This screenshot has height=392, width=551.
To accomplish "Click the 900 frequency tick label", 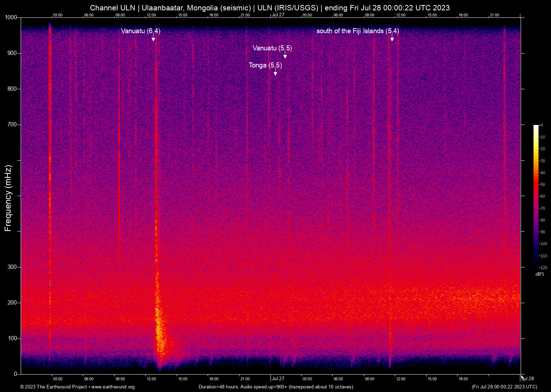I will pos(12,53).
